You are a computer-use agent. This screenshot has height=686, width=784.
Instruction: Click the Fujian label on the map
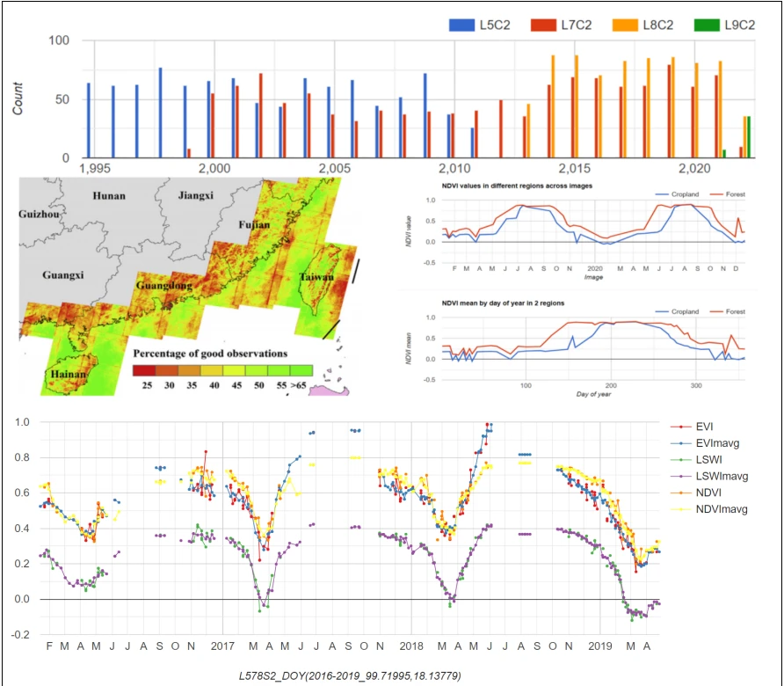(x=254, y=225)
